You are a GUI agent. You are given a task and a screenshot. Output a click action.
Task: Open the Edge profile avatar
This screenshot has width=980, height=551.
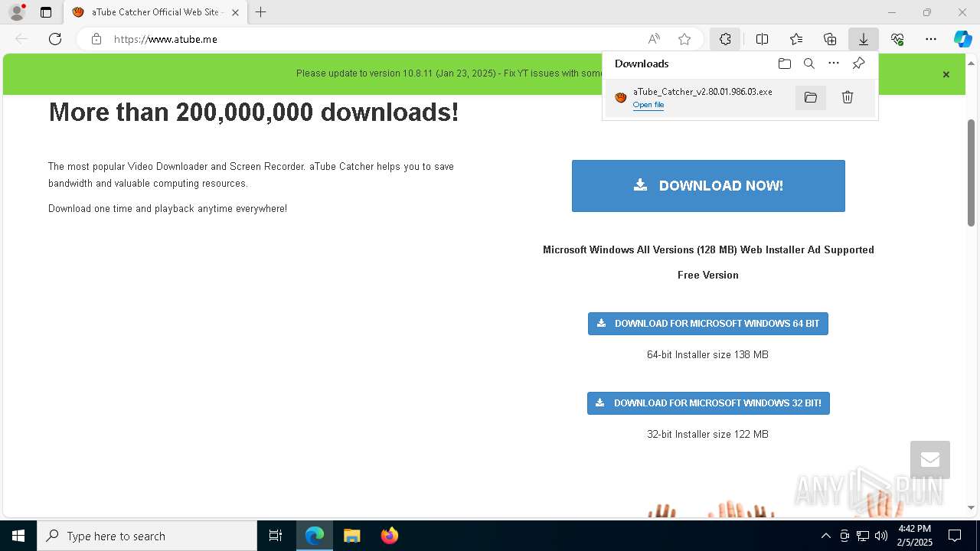[x=17, y=12]
